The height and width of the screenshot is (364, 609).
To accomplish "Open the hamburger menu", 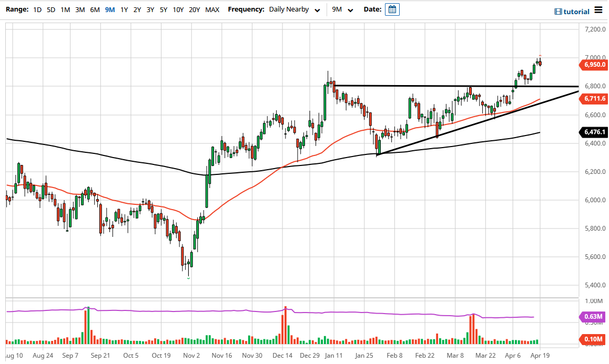I will click(597, 9).
